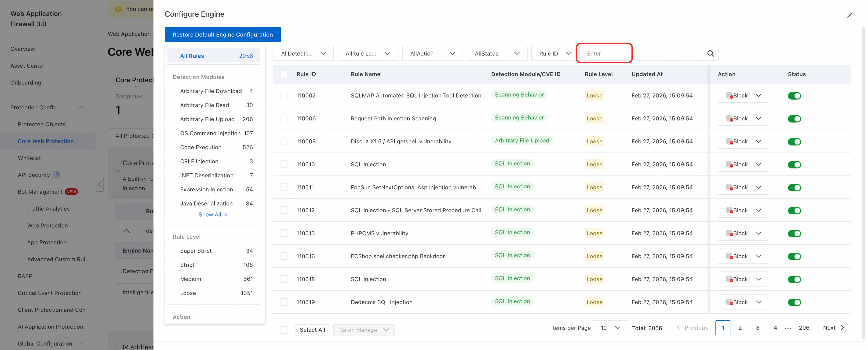Click the Updated At column header

pos(647,74)
